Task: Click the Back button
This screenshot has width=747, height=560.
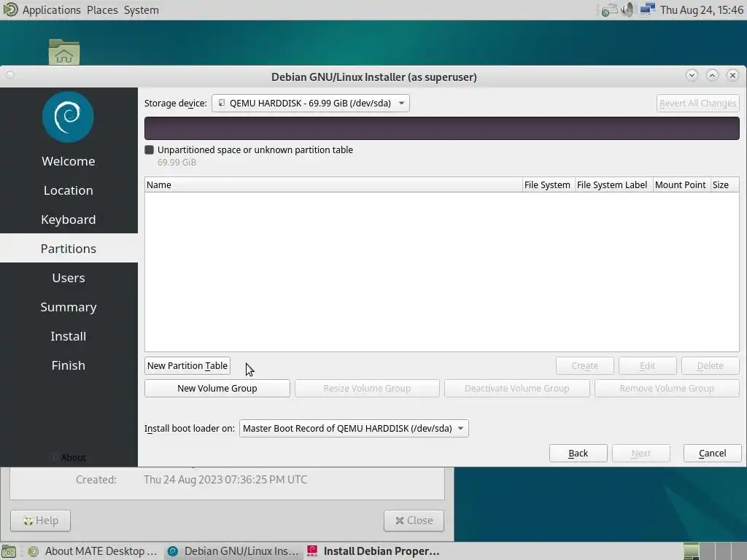Action: [578, 454]
